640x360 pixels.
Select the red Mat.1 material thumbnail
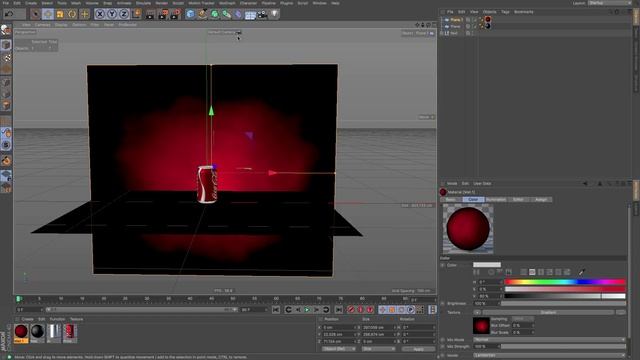(21, 333)
